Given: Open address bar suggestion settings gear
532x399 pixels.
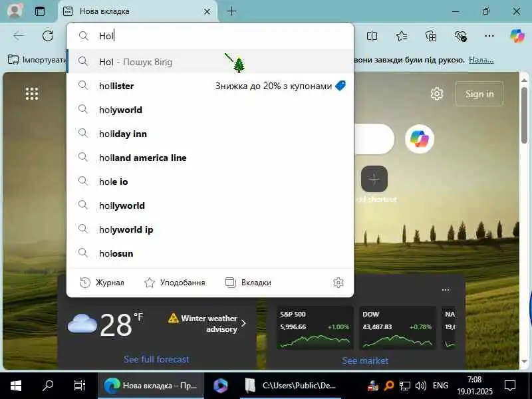Looking at the screenshot, I should (x=338, y=283).
